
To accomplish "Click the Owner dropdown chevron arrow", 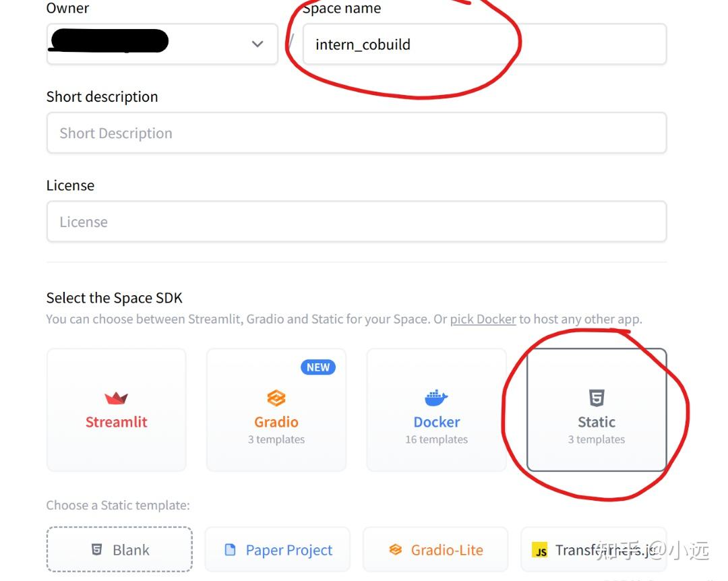I will click(x=257, y=44).
